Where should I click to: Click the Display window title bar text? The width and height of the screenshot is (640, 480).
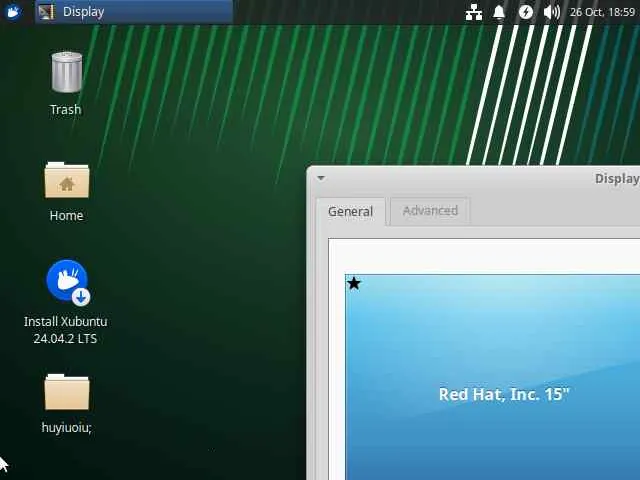(617, 178)
